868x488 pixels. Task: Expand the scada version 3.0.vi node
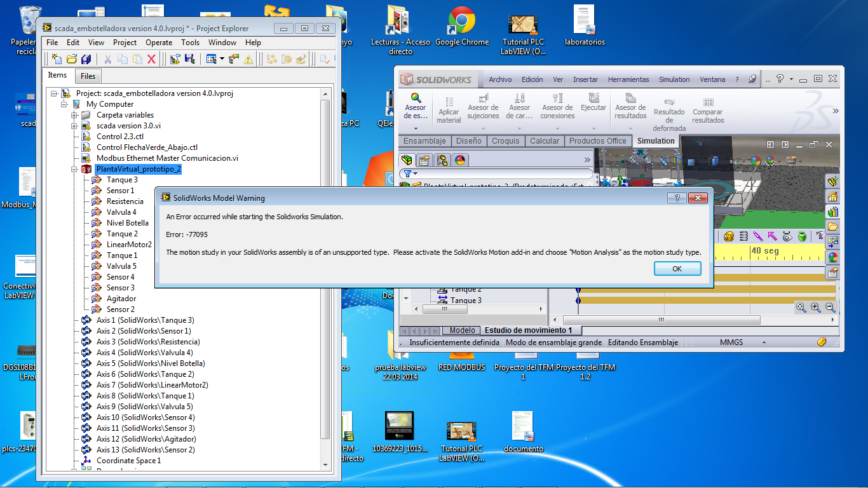click(75, 126)
